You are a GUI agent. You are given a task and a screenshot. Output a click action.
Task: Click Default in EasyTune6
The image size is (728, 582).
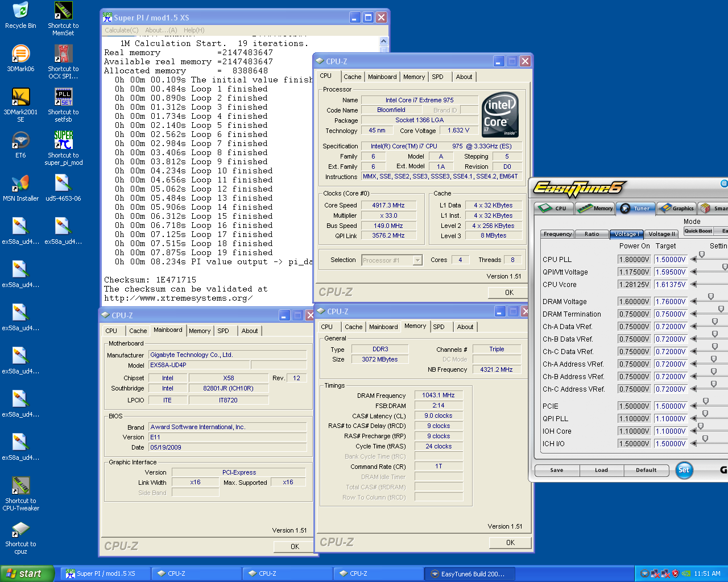[646, 470]
